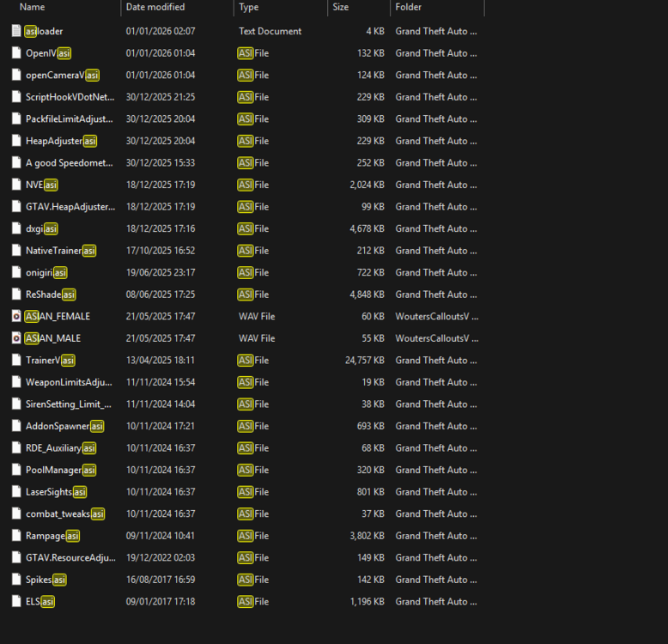This screenshot has width=668, height=644.
Task: Select the dxgi.asi file name
Action: point(41,228)
